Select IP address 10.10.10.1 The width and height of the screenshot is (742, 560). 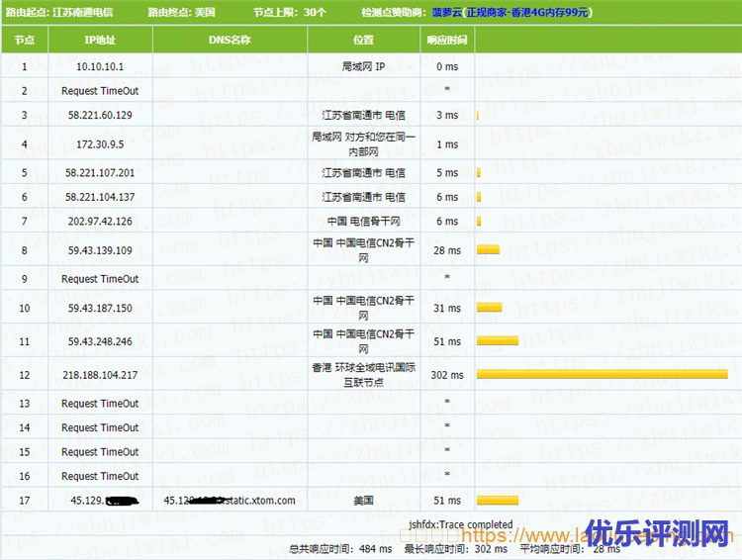point(100,66)
